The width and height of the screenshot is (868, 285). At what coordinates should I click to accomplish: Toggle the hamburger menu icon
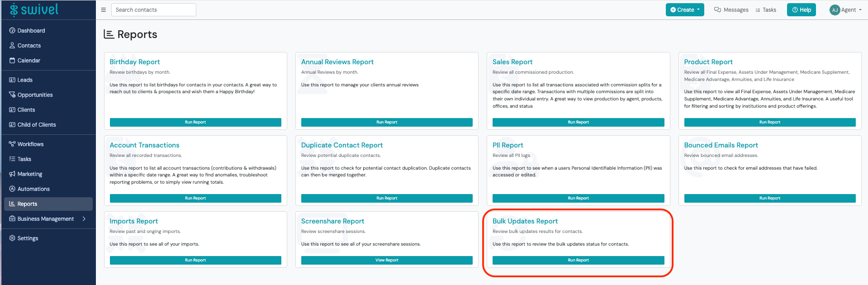pos(103,10)
